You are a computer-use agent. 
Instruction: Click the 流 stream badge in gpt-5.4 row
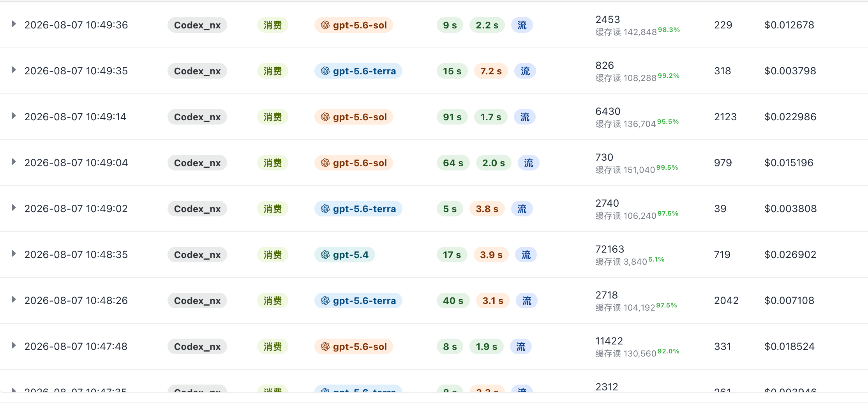pyautogui.click(x=526, y=255)
